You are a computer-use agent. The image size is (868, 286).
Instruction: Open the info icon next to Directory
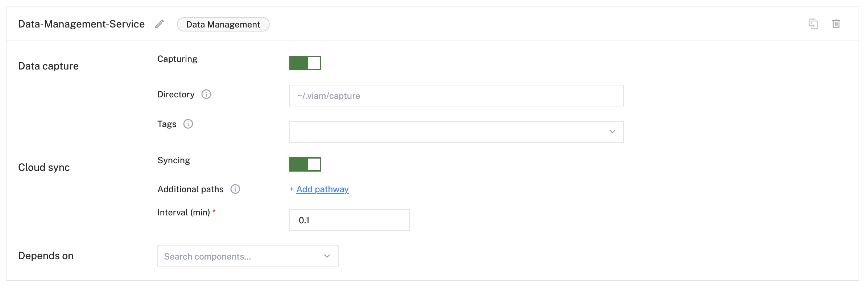(206, 94)
